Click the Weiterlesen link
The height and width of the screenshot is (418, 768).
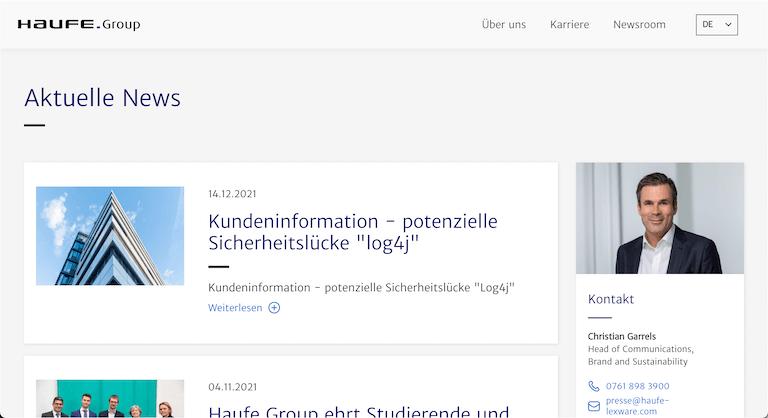coord(235,308)
